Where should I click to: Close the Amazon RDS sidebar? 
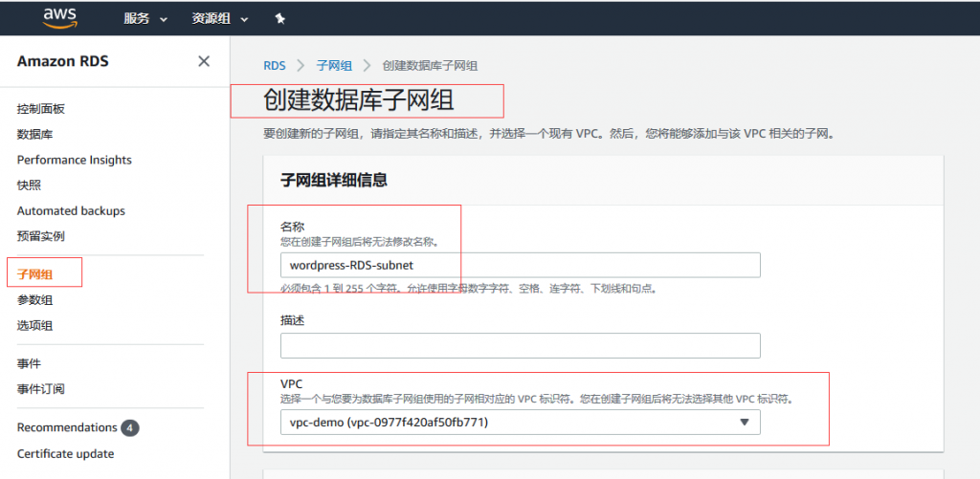click(x=204, y=61)
